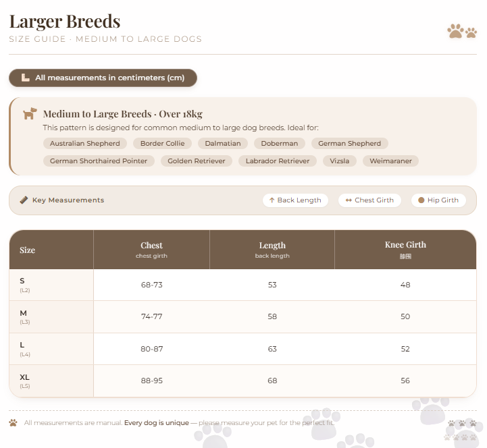Click the Length column header
Image resolution: width=487 pixels, height=448 pixels.
tap(272, 250)
